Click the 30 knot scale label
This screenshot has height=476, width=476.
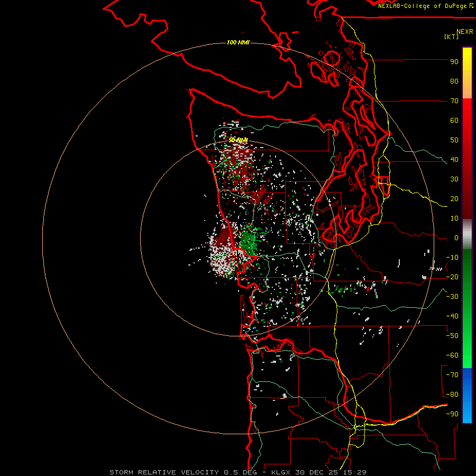click(454, 179)
